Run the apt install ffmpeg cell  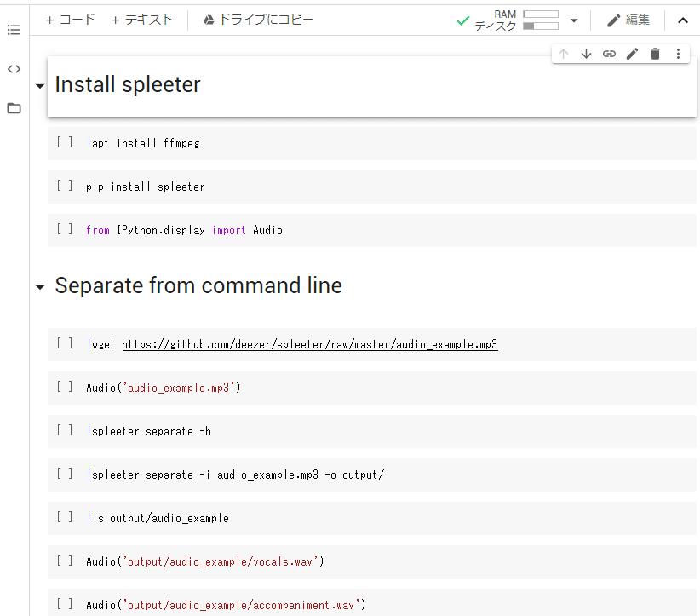coord(65,143)
